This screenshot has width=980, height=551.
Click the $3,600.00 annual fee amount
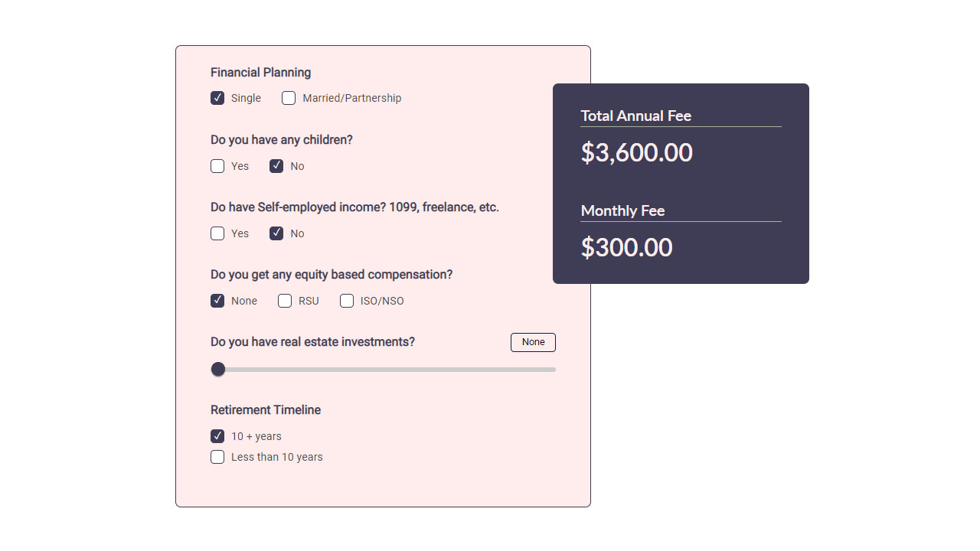point(637,153)
